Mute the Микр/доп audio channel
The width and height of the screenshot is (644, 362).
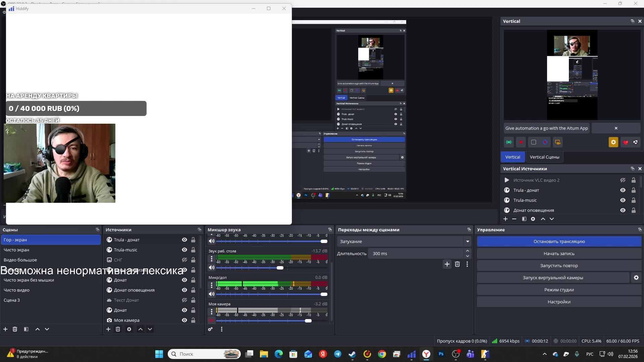pos(212,294)
